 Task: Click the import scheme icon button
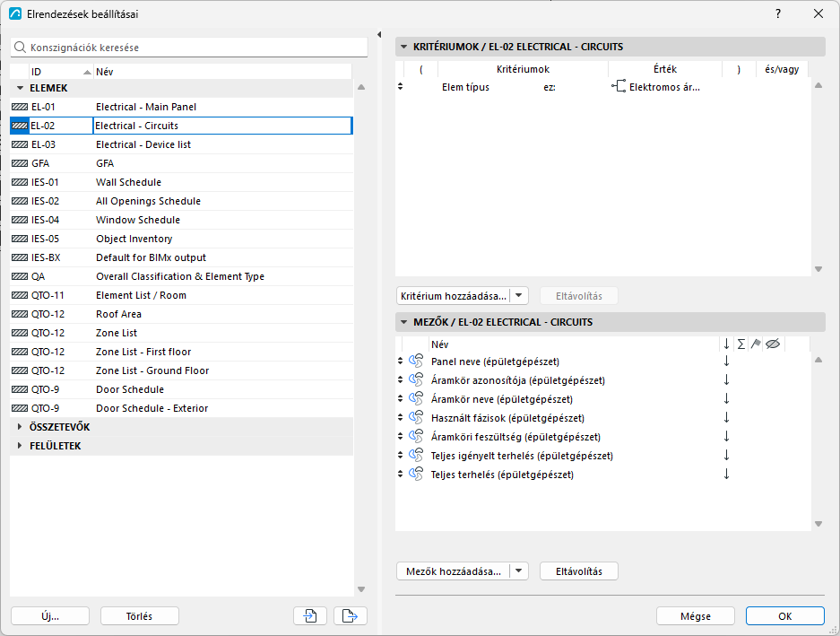pos(310,615)
